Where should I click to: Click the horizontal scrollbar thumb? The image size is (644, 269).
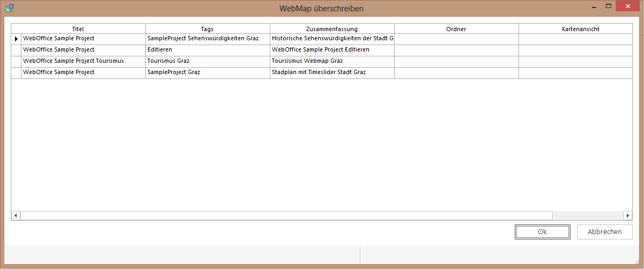click(x=286, y=215)
